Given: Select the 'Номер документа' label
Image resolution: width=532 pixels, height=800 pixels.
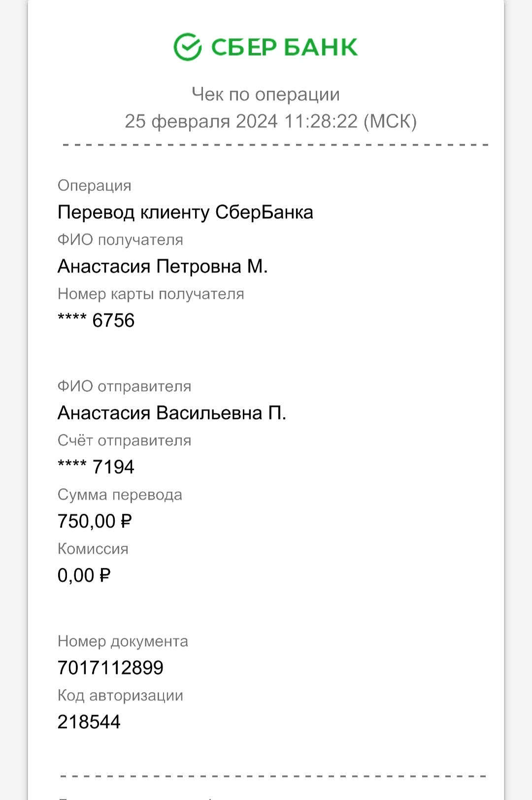Looking at the screenshot, I should coord(123,641).
